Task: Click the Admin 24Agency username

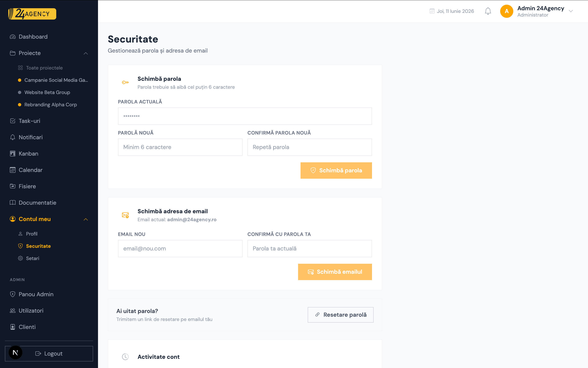Action: (541, 8)
